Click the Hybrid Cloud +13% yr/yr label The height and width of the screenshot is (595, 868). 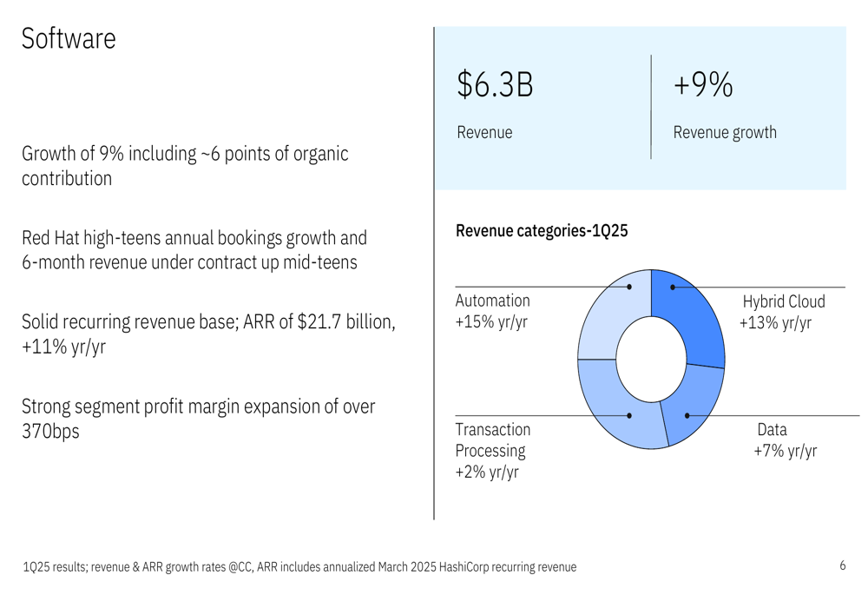point(782,312)
